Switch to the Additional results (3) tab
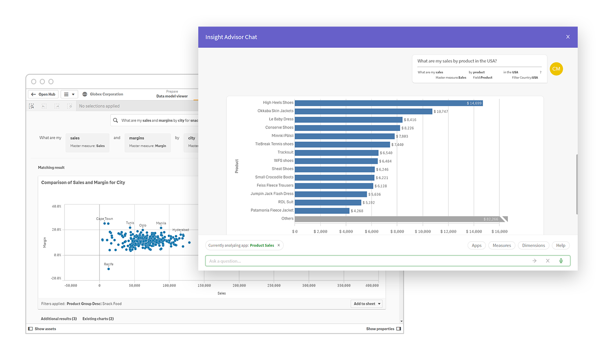The image size is (603, 364). pos(59,318)
